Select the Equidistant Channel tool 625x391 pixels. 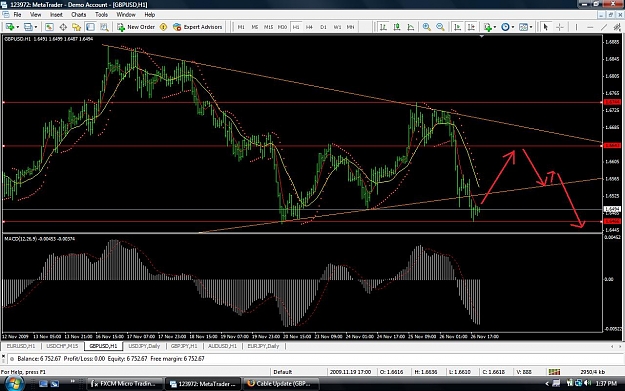617,27
